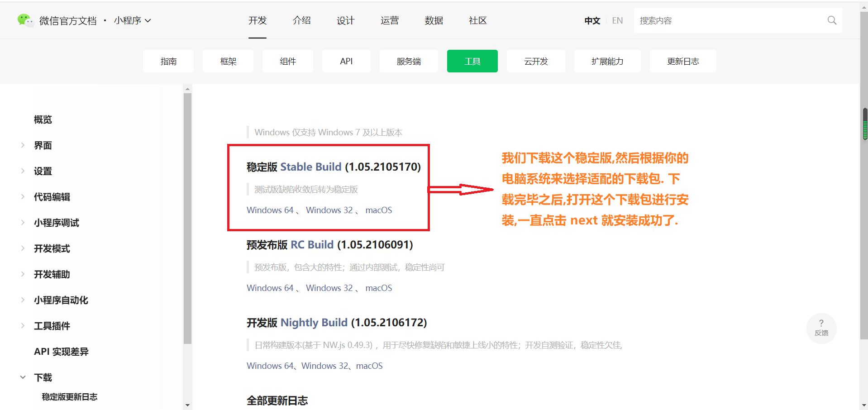Download Nightly Build Windows 32
Viewport: 868px width, 410px height.
click(x=325, y=366)
